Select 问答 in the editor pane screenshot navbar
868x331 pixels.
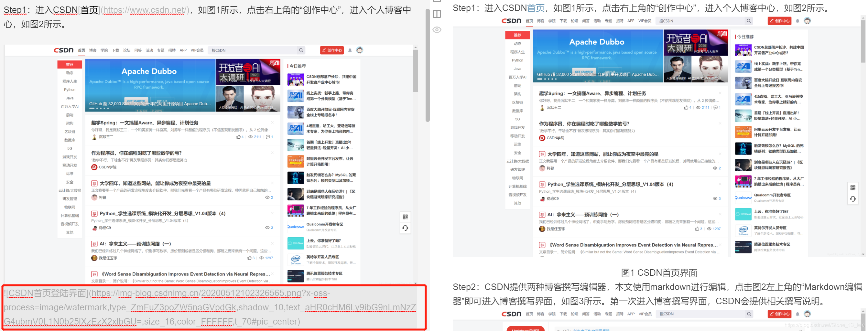138,50
